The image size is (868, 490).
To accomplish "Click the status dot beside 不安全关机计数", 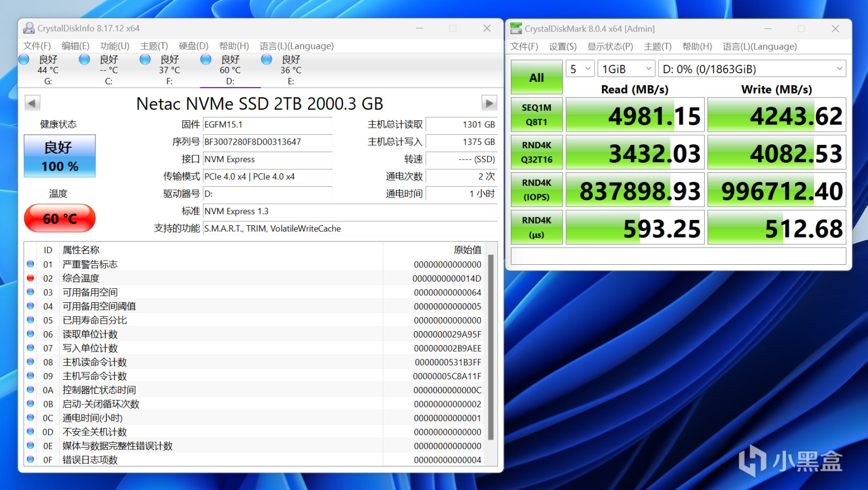I will point(31,432).
